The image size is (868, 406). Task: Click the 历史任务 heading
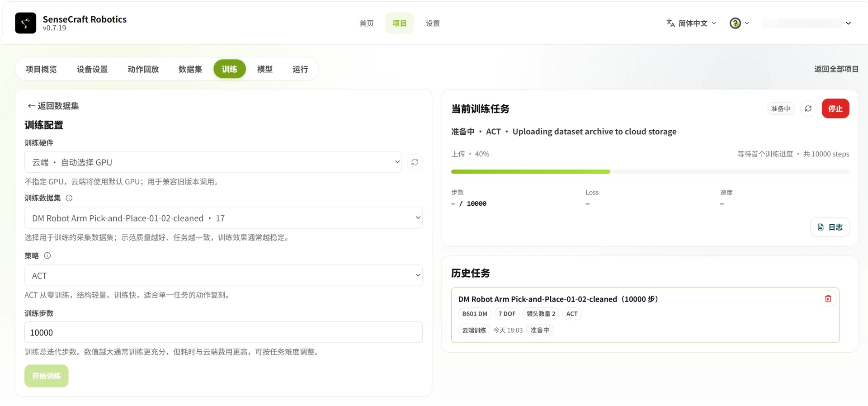pyautogui.click(x=471, y=273)
